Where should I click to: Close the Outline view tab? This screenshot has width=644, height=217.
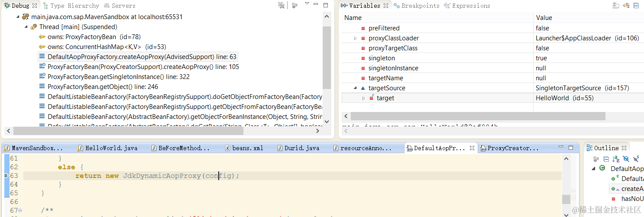click(x=624, y=148)
